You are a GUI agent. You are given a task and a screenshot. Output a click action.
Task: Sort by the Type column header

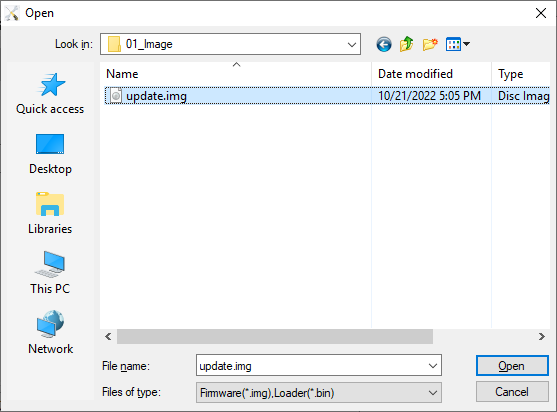521,74
